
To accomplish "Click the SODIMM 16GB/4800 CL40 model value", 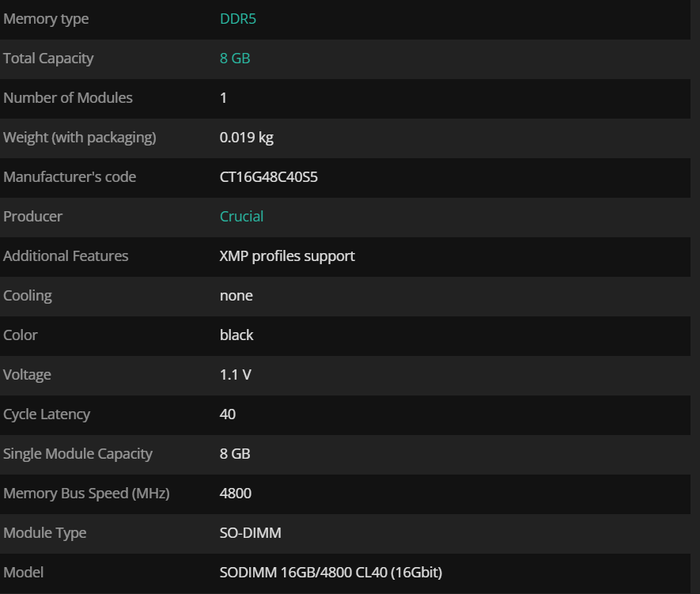I will (331, 573).
